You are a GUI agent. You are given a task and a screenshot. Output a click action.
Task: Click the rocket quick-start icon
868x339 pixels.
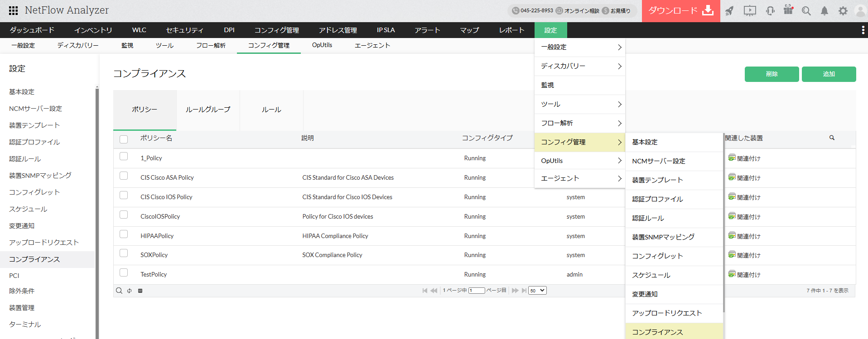click(729, 11)
